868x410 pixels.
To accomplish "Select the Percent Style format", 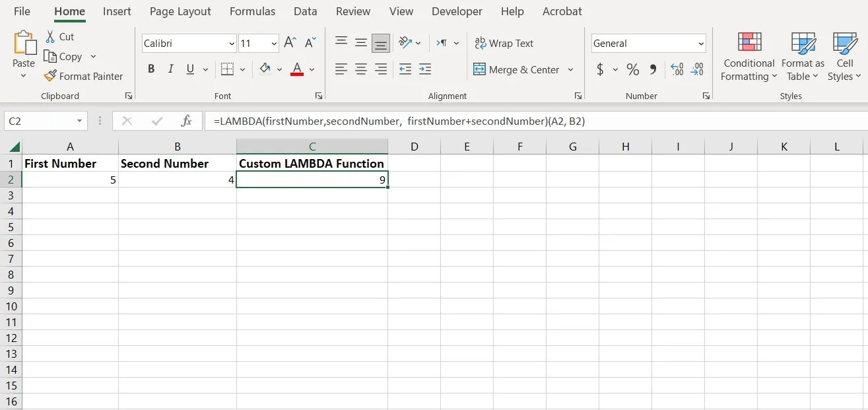I will tap(632, 69).
